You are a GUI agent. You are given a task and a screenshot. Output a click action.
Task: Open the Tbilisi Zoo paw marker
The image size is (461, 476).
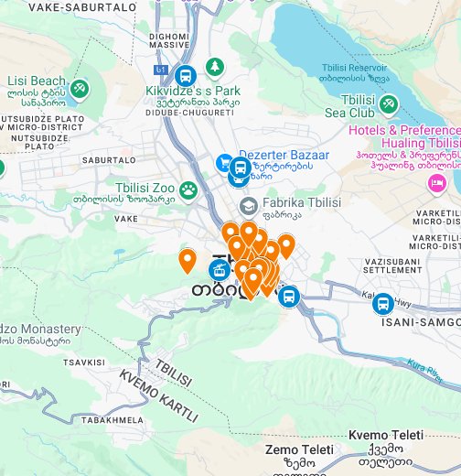click(188, 190)
